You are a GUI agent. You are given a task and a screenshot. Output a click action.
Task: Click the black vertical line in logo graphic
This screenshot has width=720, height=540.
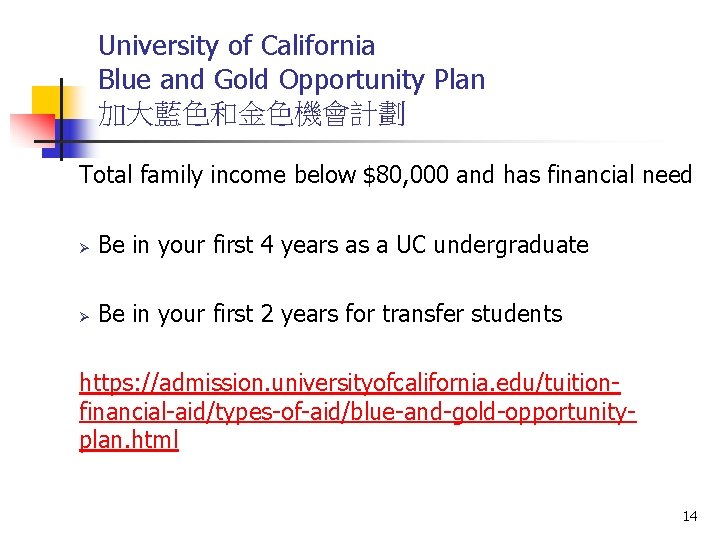click(x=61, y=119)
